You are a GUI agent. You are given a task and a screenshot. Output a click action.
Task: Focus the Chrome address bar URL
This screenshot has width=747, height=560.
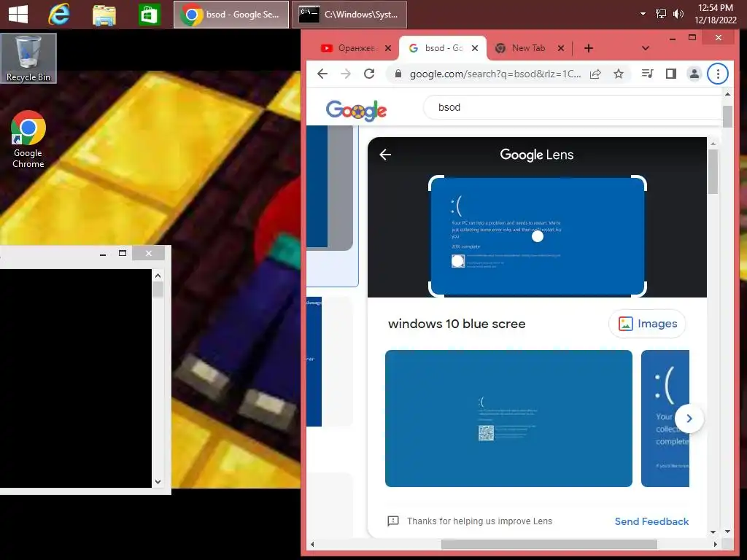[495, 74]
